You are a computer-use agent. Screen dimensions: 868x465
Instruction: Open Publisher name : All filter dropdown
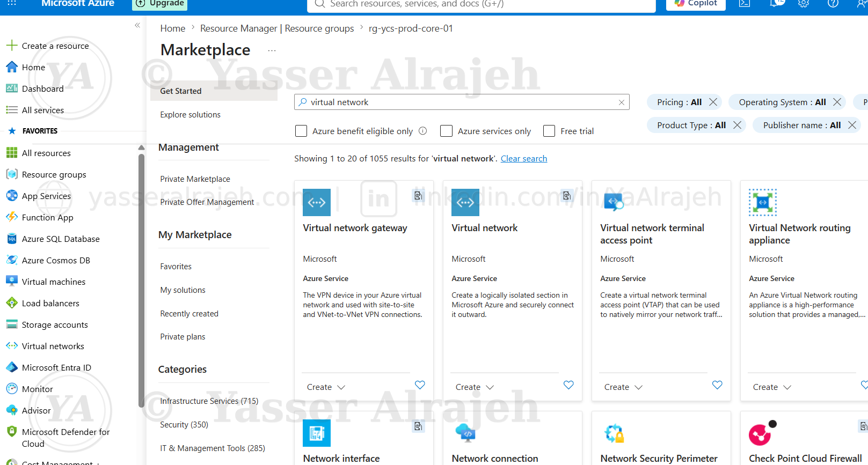(x=802, y=125)
